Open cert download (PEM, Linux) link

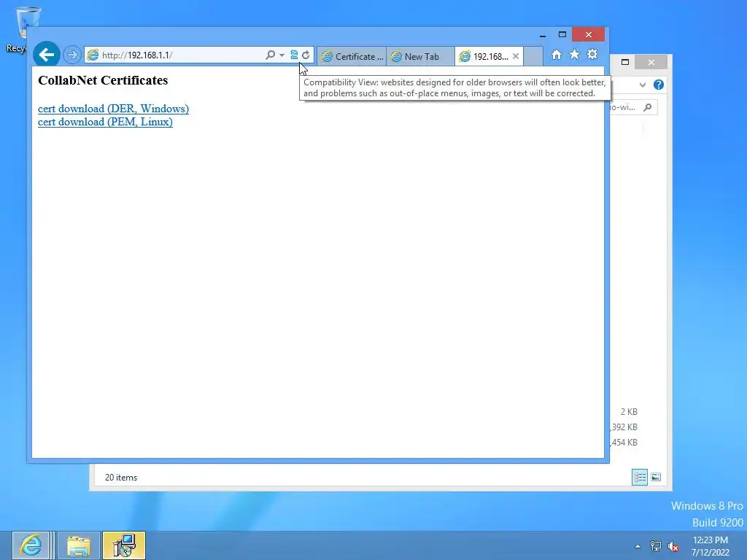[x=105, y=122]
